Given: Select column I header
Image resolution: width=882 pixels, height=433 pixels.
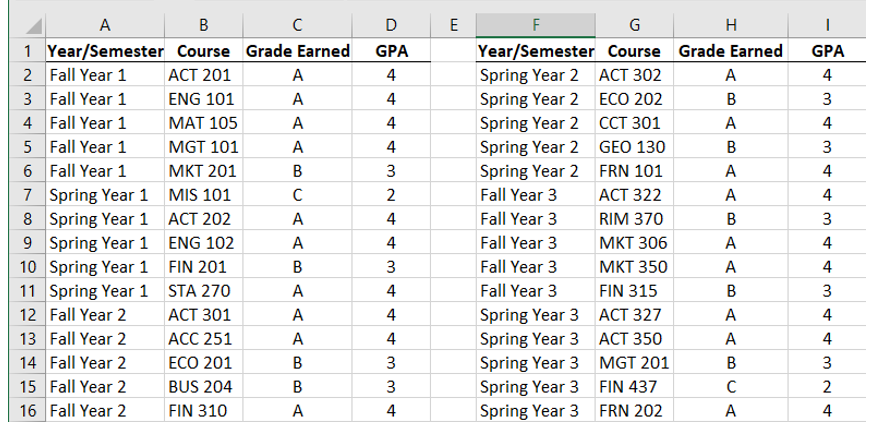Looking at the screenshot, I should 827,25.
